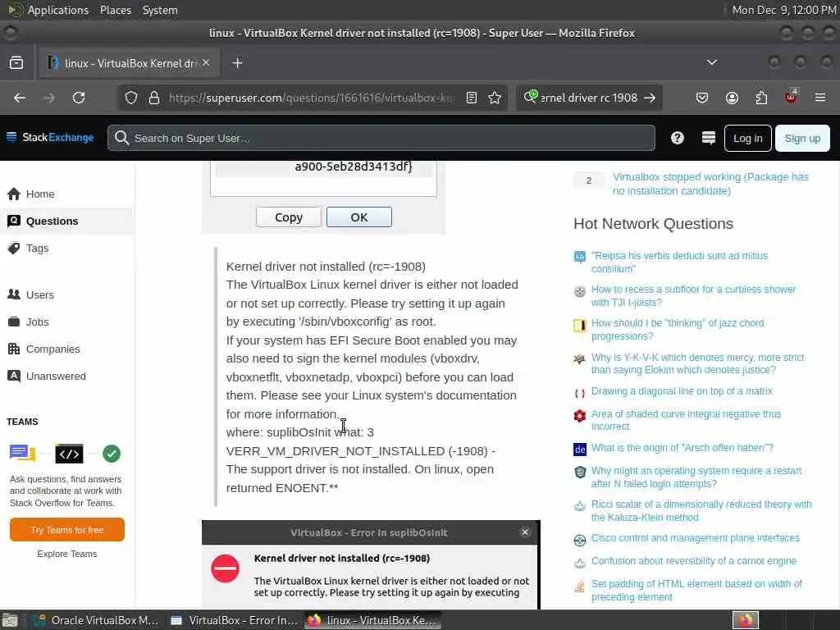Focus the Search on Super User field

pos(381,138)
